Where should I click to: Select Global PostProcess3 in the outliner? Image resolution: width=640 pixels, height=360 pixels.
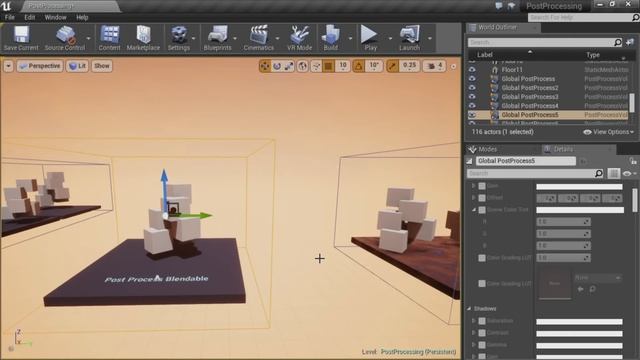pyautogui.click(x=529, y=97)
